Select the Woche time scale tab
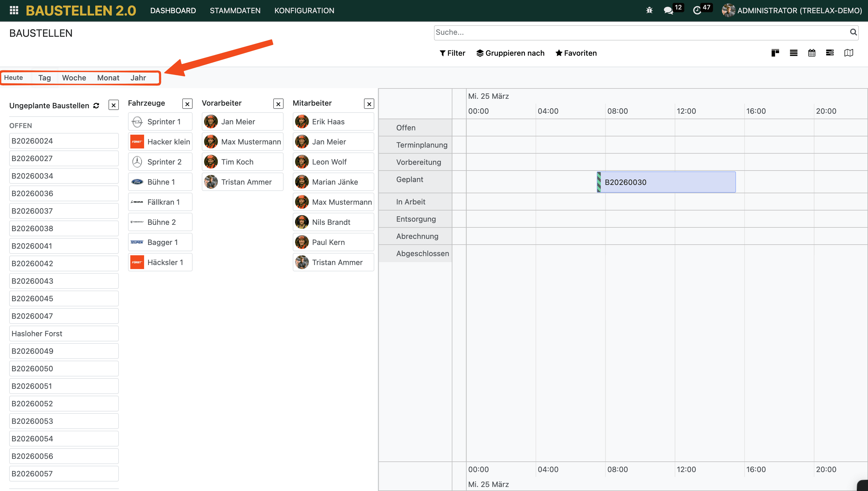This screenshot has width=868, height=491. coord(74,78)
